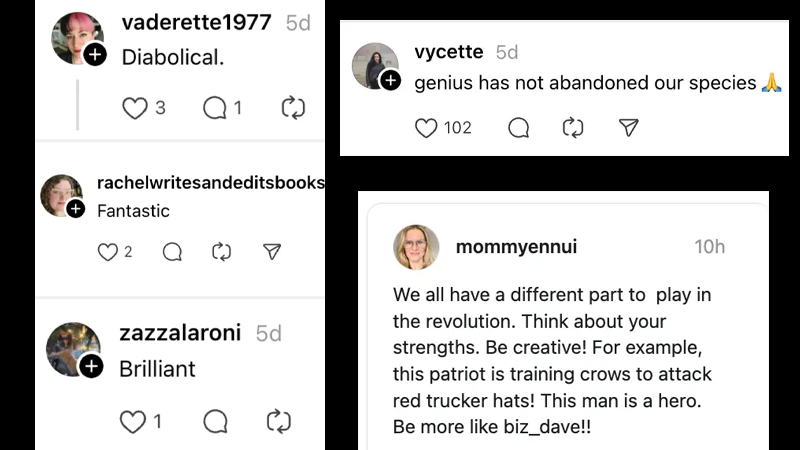Repost zazzalaroni's "Brilliant" comment
The image size is (800, 450).
coord(279,422)
